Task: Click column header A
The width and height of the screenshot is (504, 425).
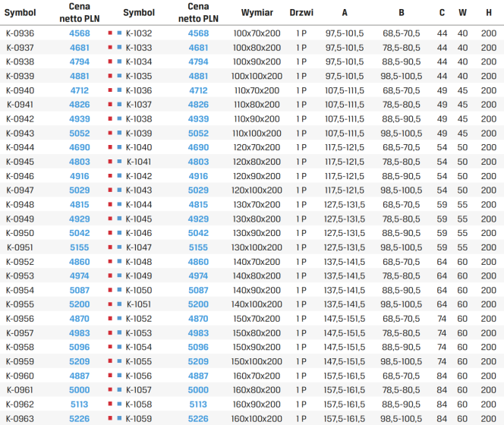Action: [345, 13]
